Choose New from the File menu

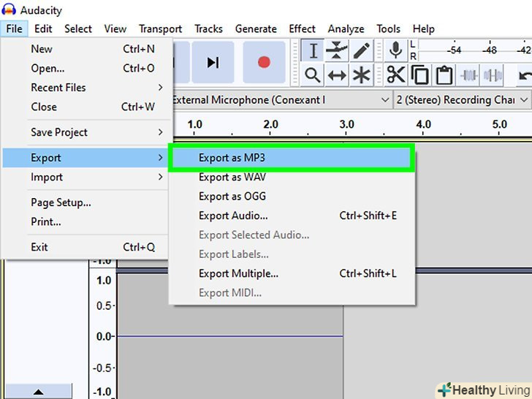pyautogui.click(x=85, y=49)
